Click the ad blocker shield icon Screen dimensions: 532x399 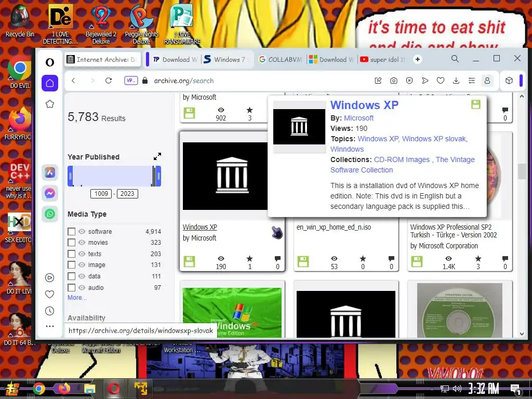(x=409, y=81)
